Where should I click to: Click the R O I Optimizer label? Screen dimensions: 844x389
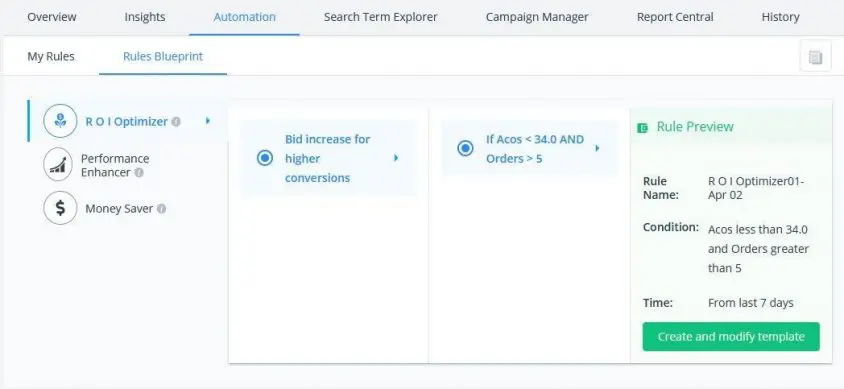pyautogui.click(x=126, y=122)
